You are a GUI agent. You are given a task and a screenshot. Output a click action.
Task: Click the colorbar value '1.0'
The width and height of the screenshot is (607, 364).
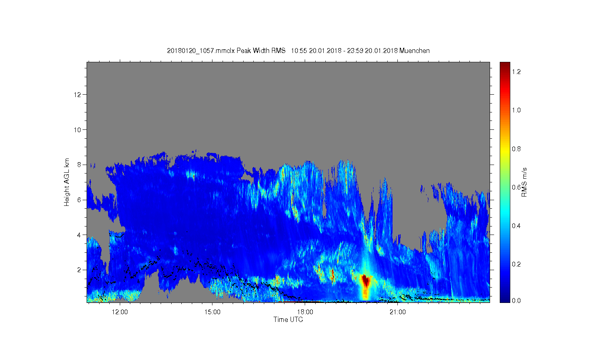coord(516,110)
